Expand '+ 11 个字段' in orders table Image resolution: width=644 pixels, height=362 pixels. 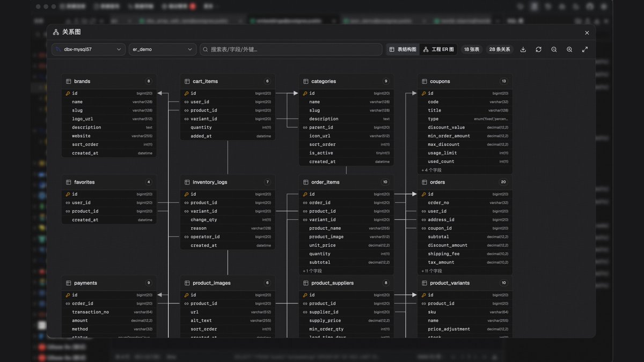coord(432,271)
